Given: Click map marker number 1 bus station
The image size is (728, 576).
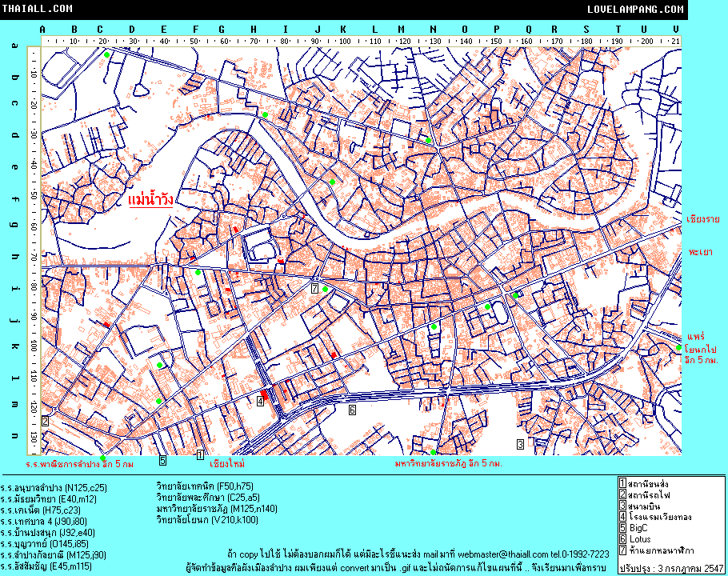Looking at the screenshot, I should tap(200, 454).
